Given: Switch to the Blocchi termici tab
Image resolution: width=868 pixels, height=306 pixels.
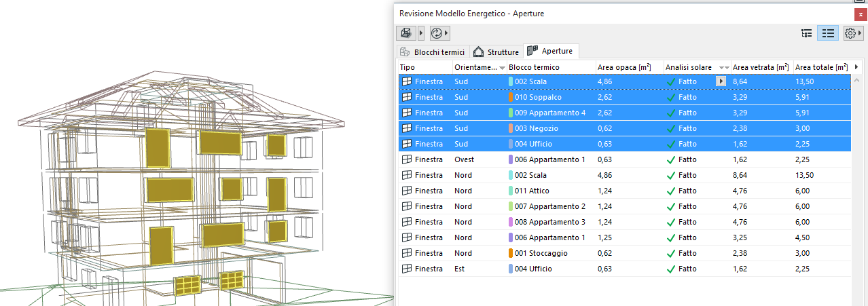Looking at the screenshot, I should click(432, 52).
